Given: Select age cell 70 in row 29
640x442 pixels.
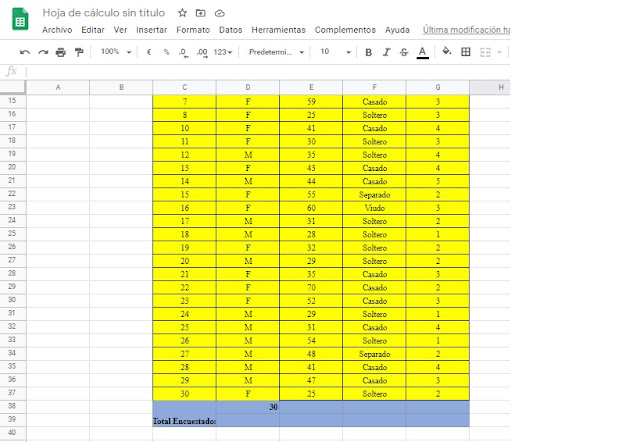Looking at the screenshot, I should coord(311,287).
